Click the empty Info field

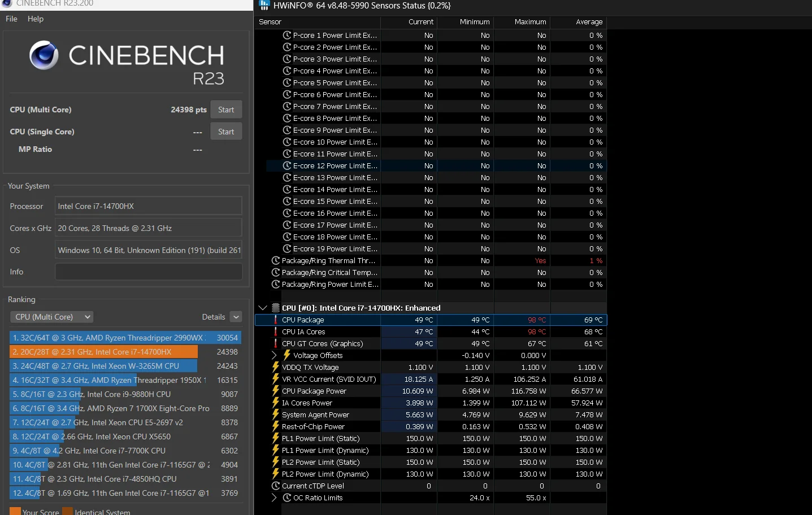[149, 272]
